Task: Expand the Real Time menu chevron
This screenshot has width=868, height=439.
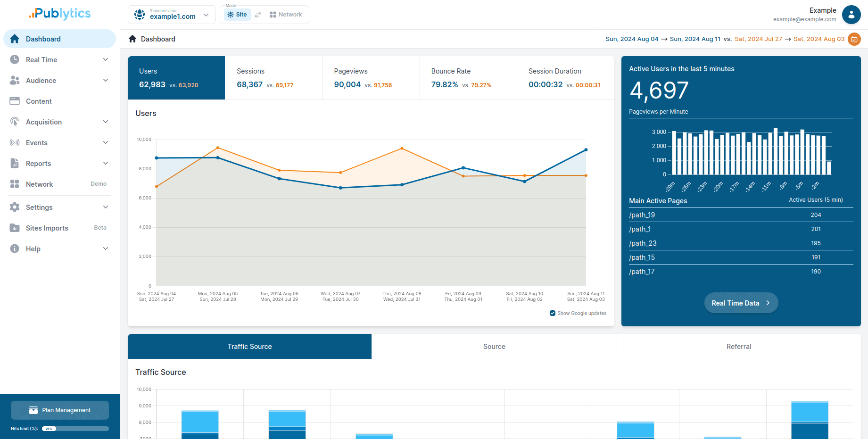Action: coord(106,60)
